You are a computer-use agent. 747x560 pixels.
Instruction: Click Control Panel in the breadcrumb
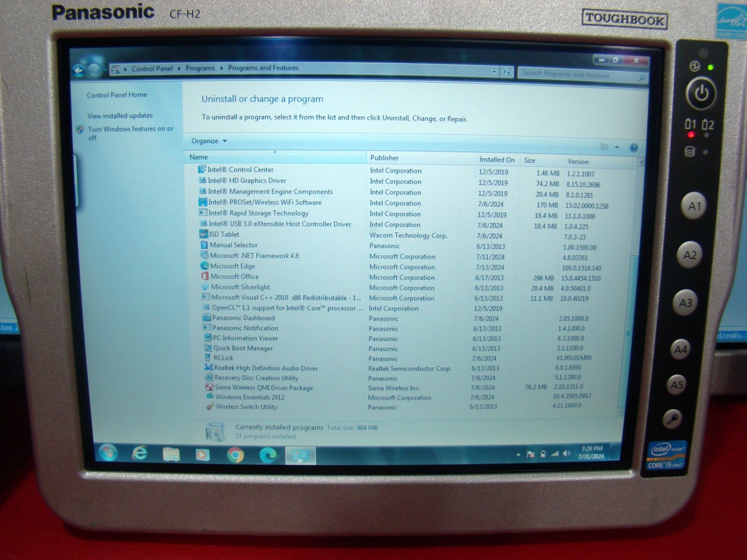point(152,69)
